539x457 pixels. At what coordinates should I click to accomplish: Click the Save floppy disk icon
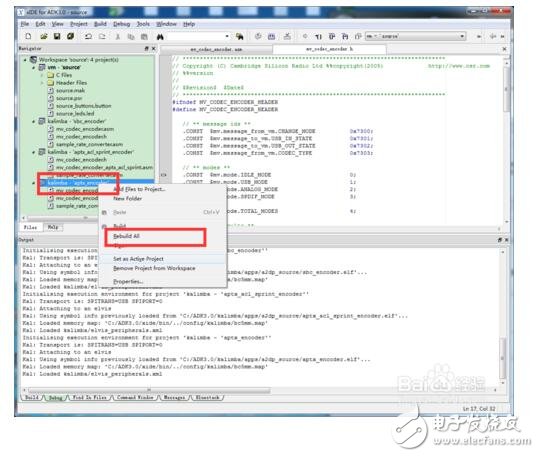coord(57,36)
